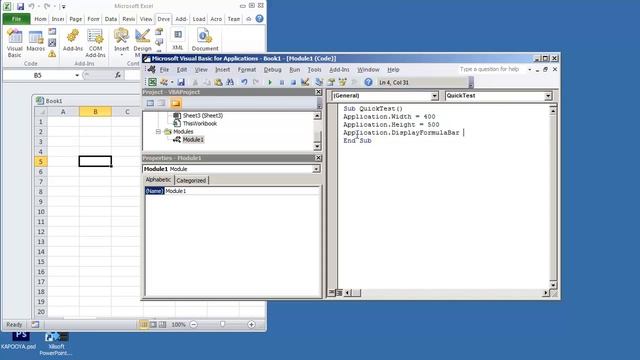
Task: Open Properties Window icon in VBA toolbar
Action: [x=331, y=82]
